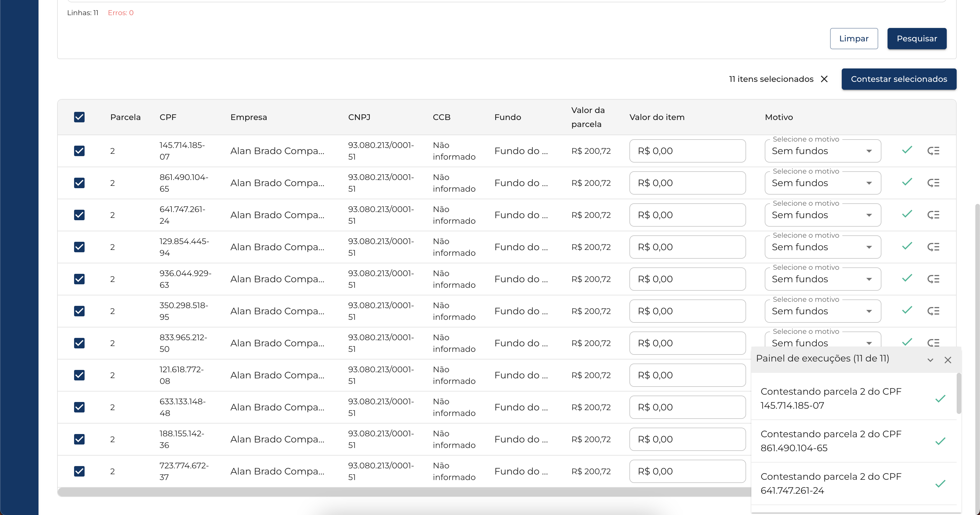Click the Valor do item field for CPF 633.133.148-48
Screen dimensions: 980x515
(687, 407)
